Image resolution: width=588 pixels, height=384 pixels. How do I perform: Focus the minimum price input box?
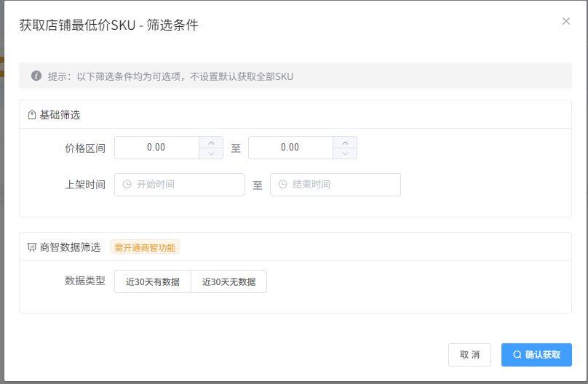(156, 148)
